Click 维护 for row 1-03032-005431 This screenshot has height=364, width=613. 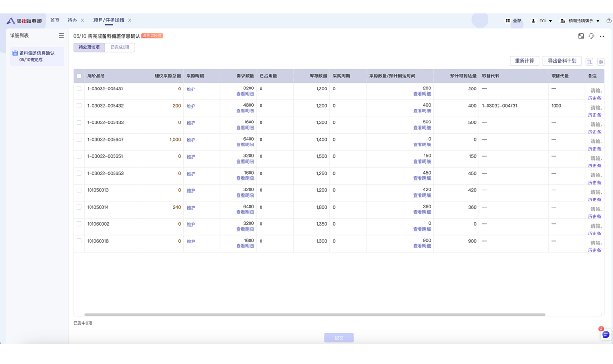pos(191,89)
